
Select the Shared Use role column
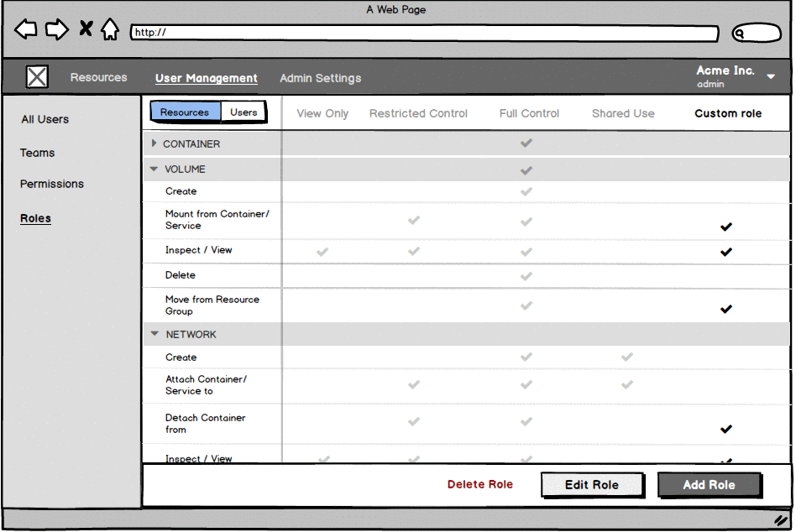coord(623,113)
